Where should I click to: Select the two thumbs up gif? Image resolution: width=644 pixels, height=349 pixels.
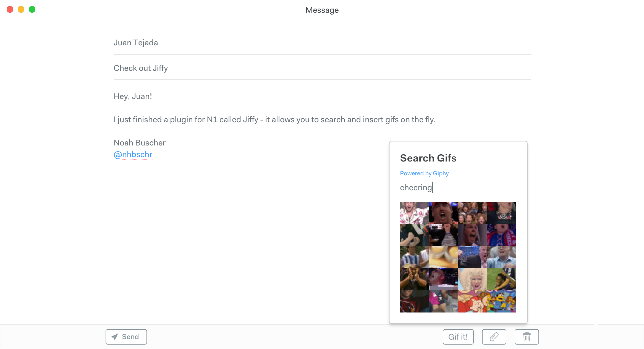(415, 279)
